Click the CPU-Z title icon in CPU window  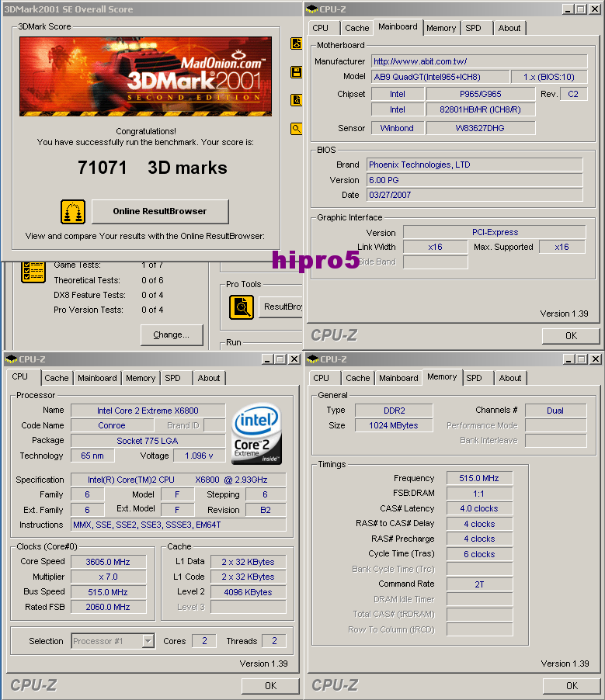click(11, 359)
